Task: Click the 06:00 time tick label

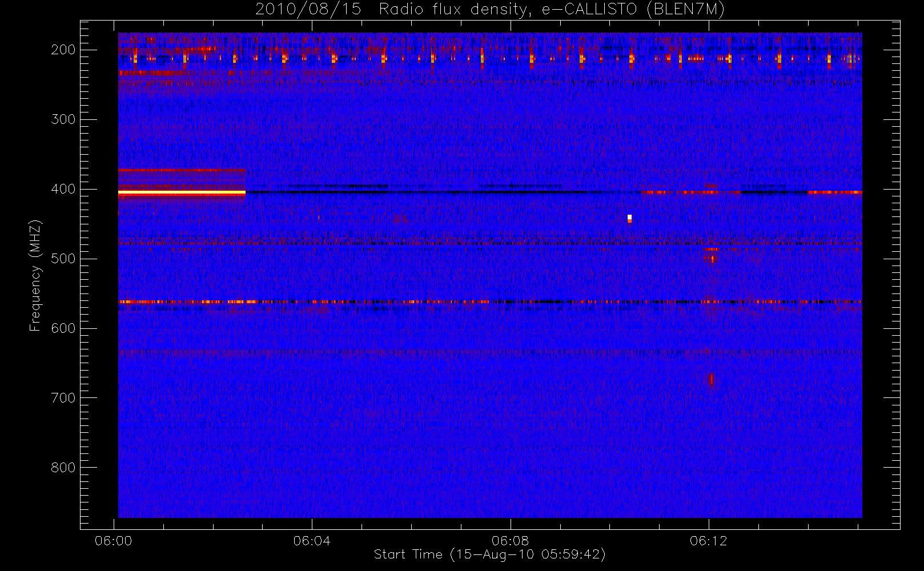Action: pos(114,541)
